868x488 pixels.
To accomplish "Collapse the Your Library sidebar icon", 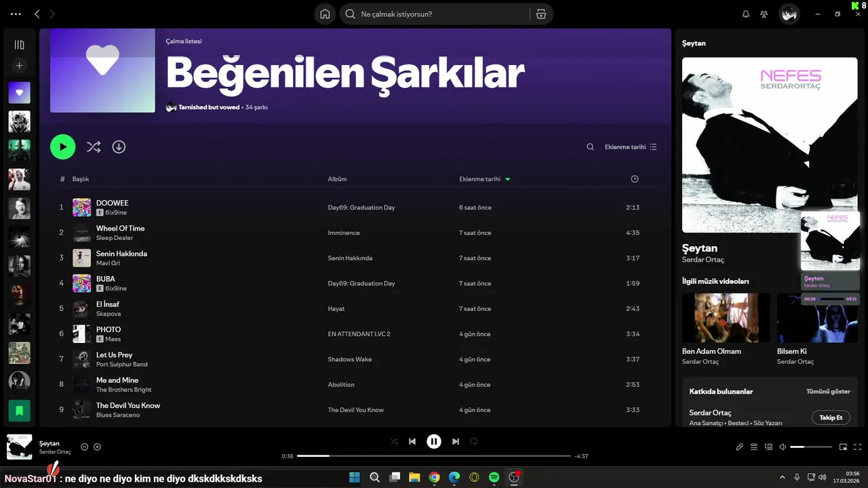I will (19, 45).
